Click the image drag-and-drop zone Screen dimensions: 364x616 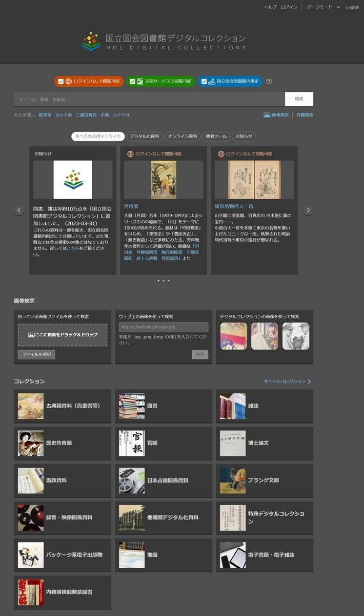tap(63, 335)
